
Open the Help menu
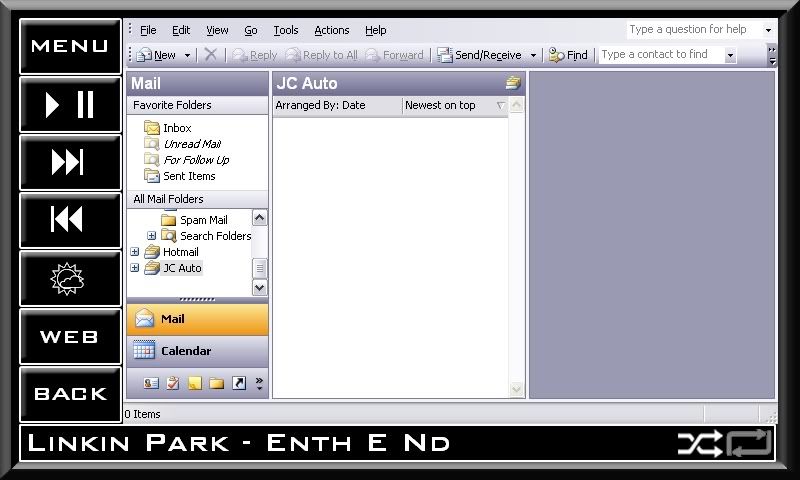(376, 30)
